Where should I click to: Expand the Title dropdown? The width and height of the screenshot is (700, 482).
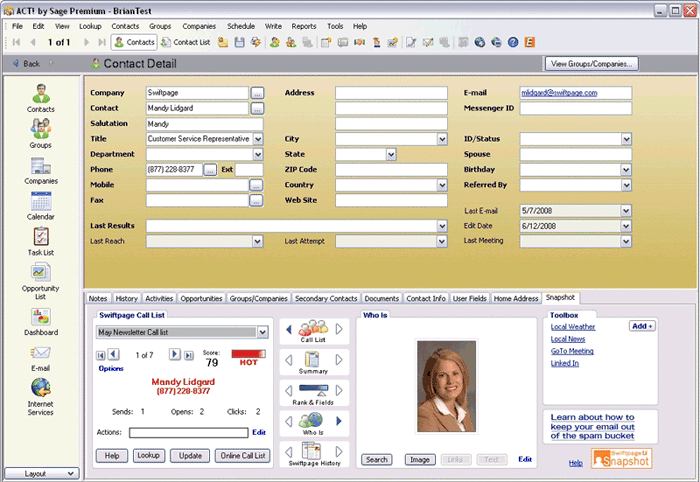pyautogui.click(x=258, y=139)
